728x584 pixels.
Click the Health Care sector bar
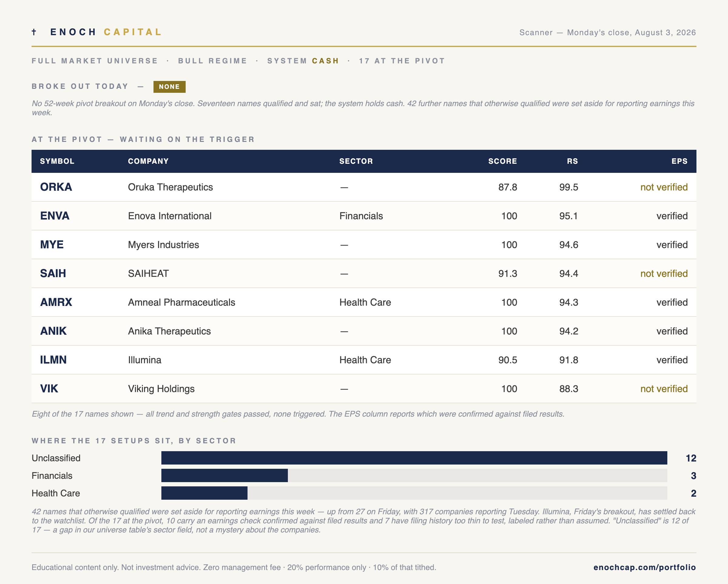point(204,493)
